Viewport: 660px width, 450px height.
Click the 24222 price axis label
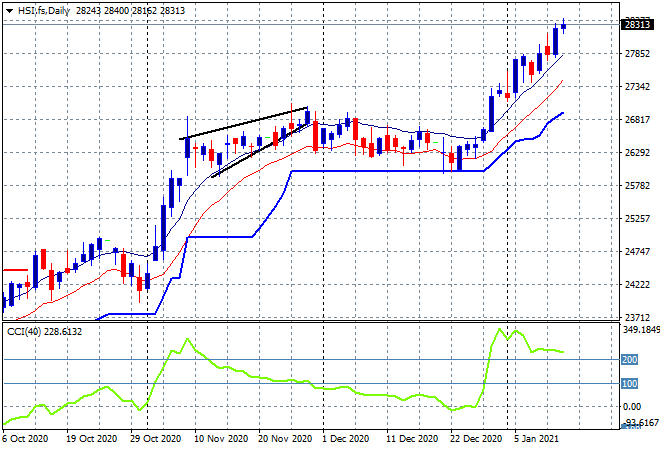click(x=637, y=285)
